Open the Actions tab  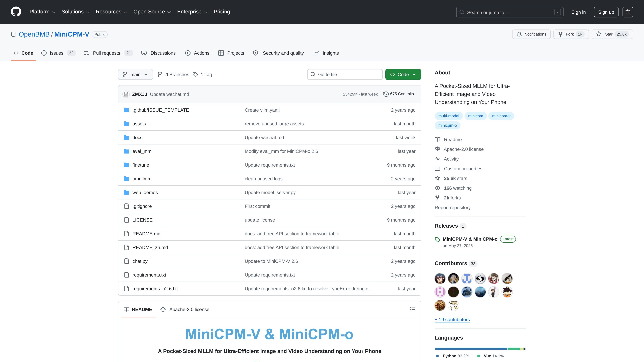click(197, 53)
